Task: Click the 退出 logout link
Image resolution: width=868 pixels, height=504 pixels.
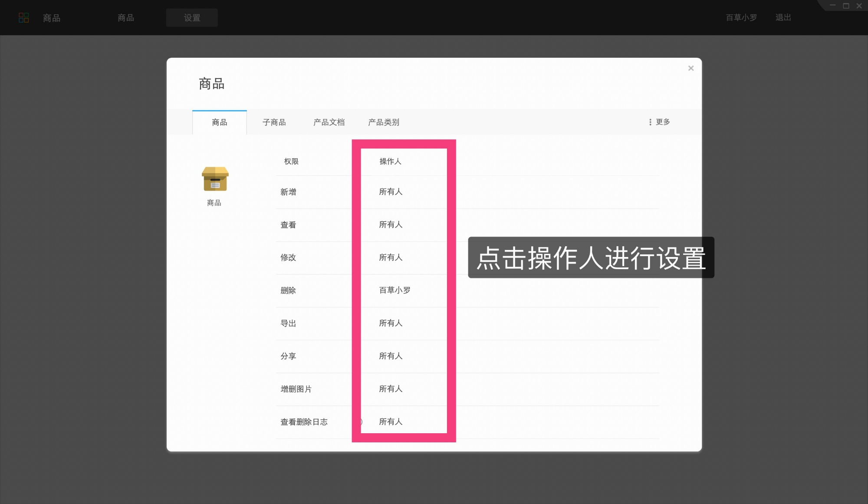Action: [x=783, y=17]
